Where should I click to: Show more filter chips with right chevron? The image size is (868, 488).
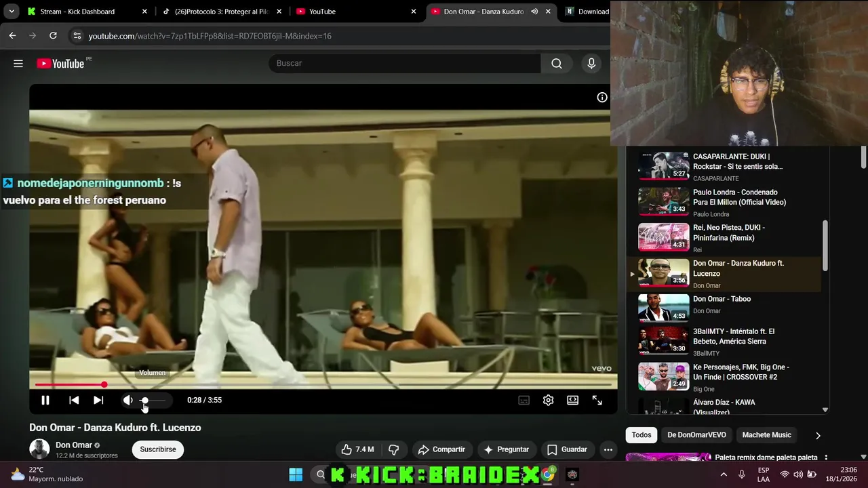(x=817, y=436)
